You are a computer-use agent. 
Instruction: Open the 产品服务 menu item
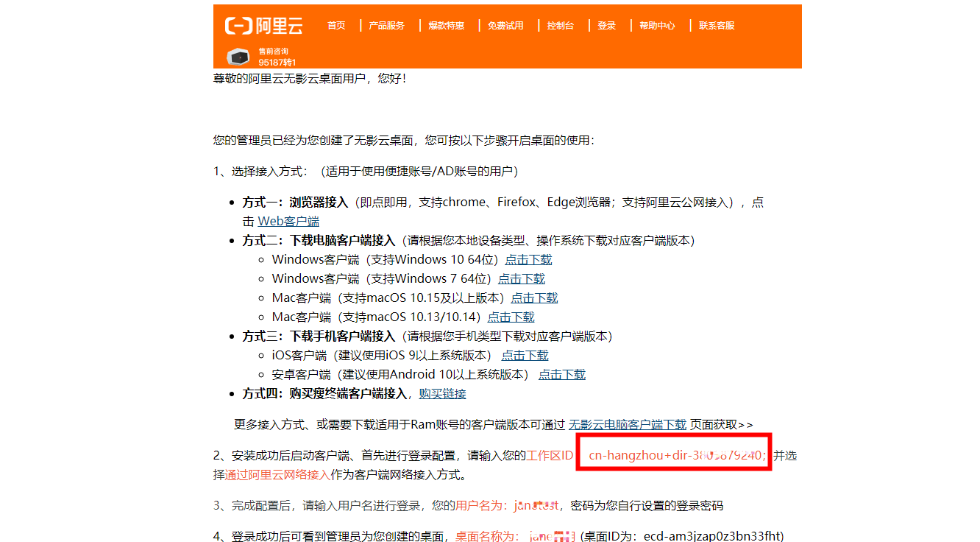(387, 26)
